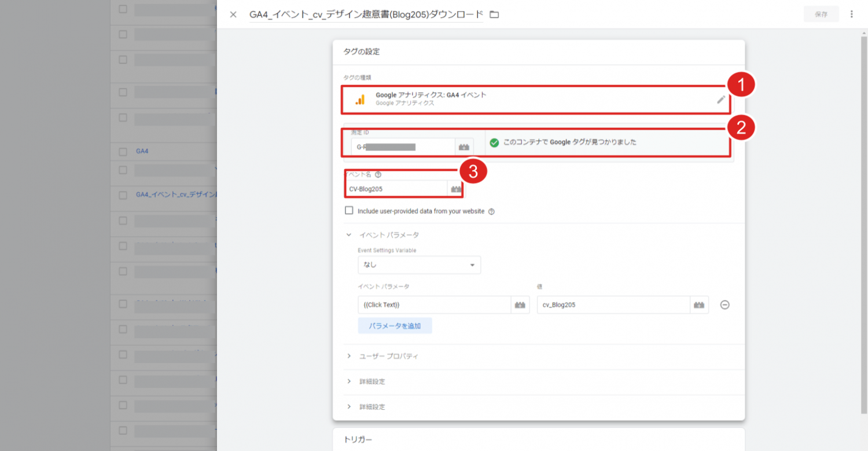Click the folder icon beside the tag name
Viewport: 868px width, 451px height.
click(494, 14)
